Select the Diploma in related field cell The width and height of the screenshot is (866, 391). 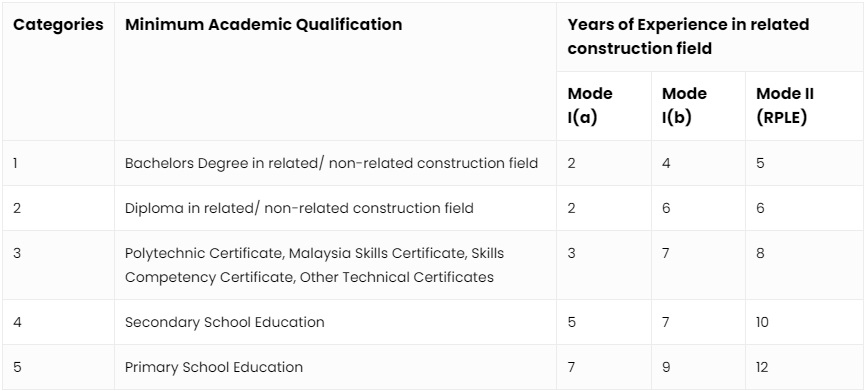(x=299, y=208)
